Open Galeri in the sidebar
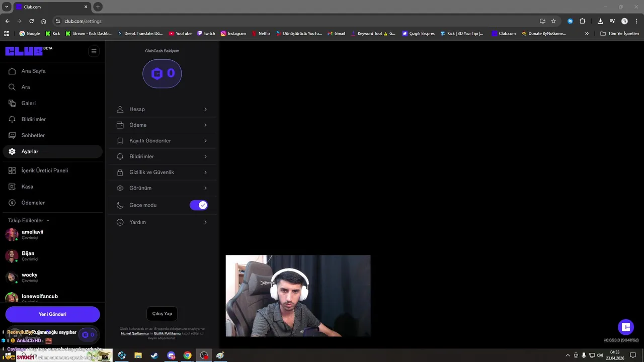 pyautogui.click(x=52, y=103)
